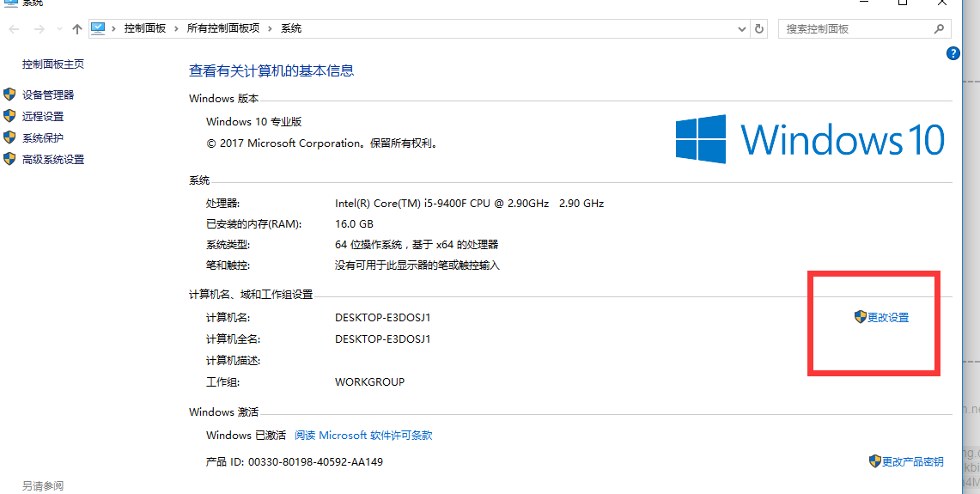Expand chevron after 控制面板 breadcrumb
This screenshot has height=494, width=980.
[176, 28]
